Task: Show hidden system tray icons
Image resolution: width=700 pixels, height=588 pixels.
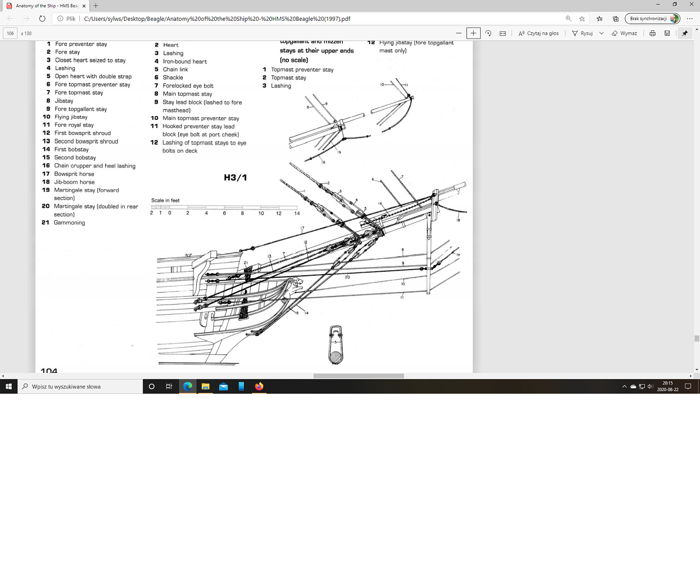Action: click(624, 387)
